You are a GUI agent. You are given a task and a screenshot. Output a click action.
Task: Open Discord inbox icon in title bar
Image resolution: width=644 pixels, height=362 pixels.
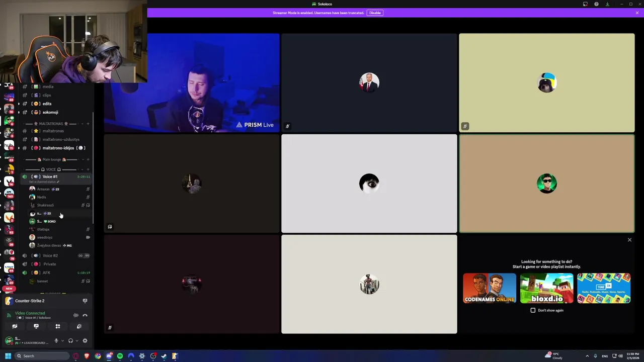585,4
